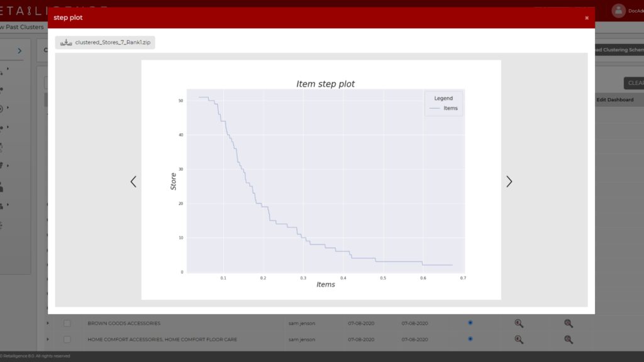Advance to the next plot image
The image size is (644, 362).
509,182
